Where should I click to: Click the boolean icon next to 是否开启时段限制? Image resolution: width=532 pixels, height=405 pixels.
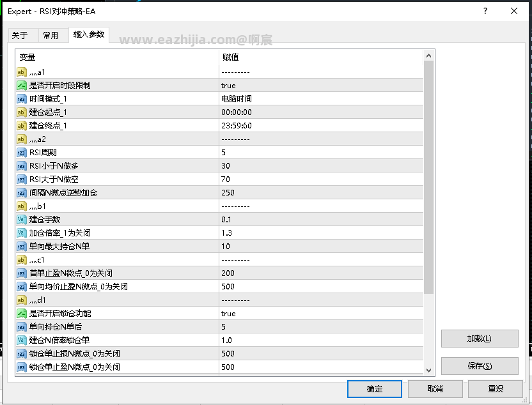point(21,86)
